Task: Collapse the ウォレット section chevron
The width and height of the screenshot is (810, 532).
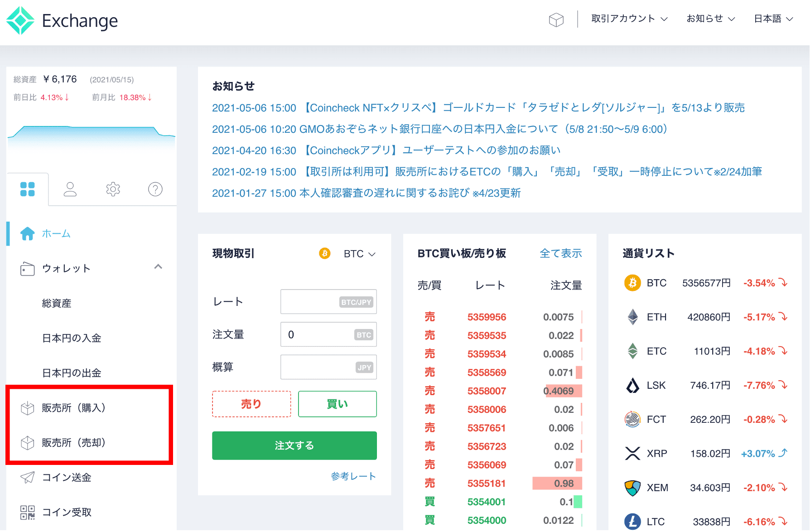Action: click(x=158, y=267)
